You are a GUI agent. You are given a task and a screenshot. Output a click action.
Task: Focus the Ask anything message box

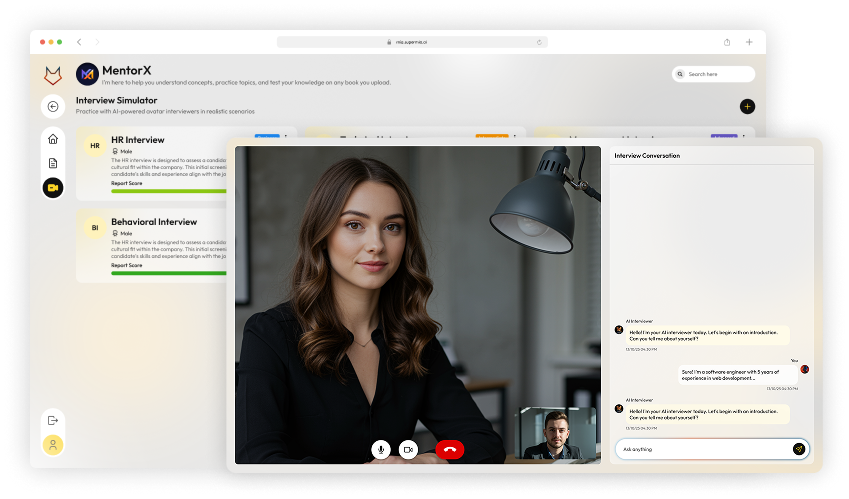point(700,449)
